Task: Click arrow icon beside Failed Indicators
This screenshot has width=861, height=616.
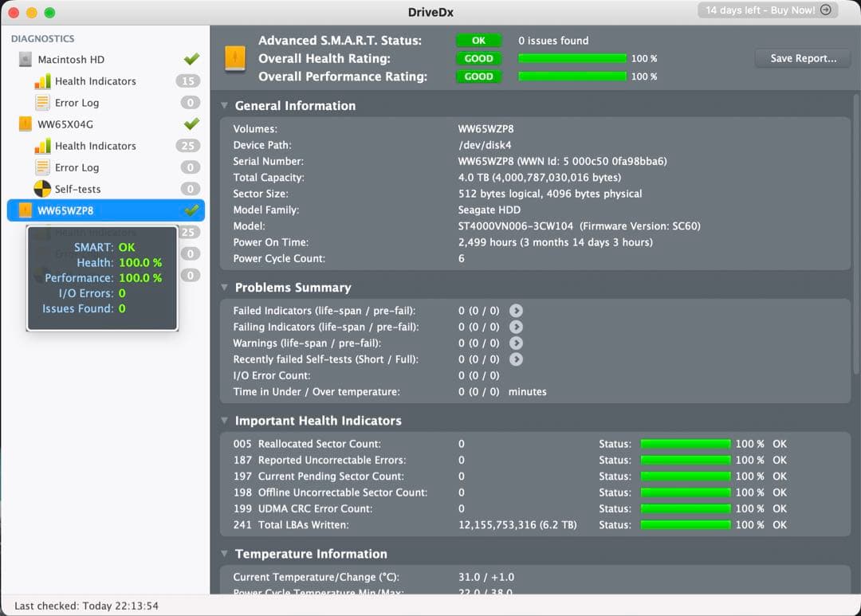Action: [516, 311]
